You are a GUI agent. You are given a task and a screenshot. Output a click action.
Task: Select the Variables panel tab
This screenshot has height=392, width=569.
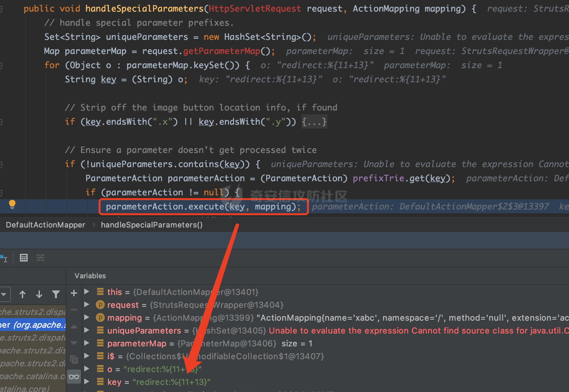click(x=90, y=276)
